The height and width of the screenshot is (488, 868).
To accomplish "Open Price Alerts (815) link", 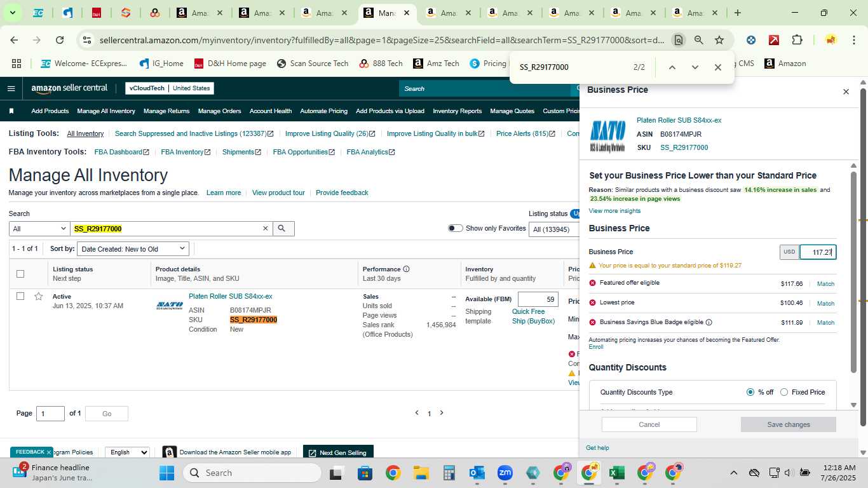I will 526,134.
